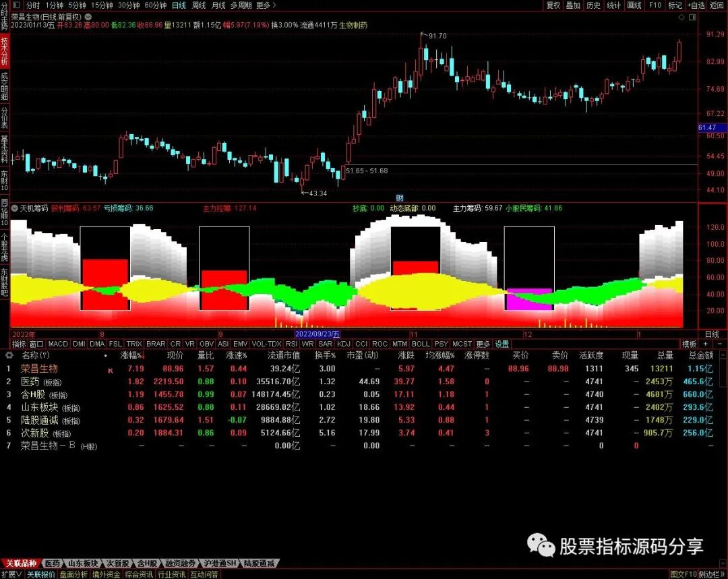
Task: Select the KDJ indicator
Action: [x=344, y=344]
